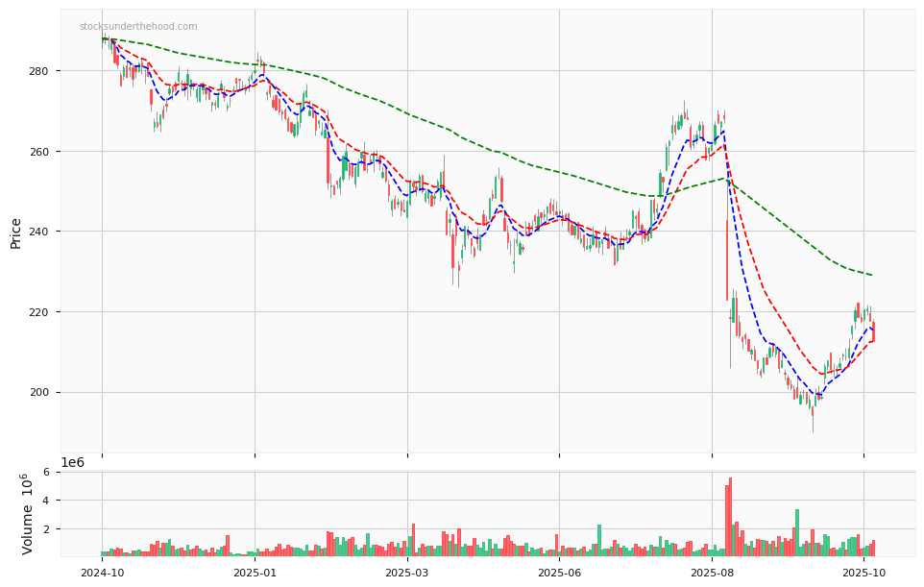Select the 2025-10 date tick label

(863, 573)
